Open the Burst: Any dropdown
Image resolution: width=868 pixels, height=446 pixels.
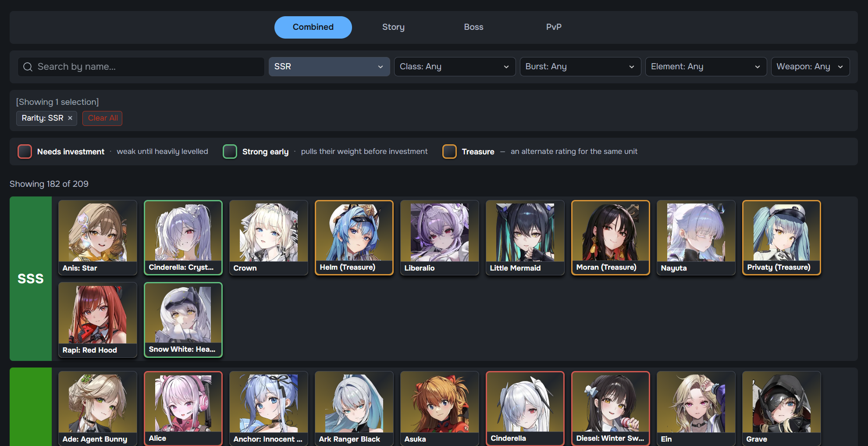580,67
